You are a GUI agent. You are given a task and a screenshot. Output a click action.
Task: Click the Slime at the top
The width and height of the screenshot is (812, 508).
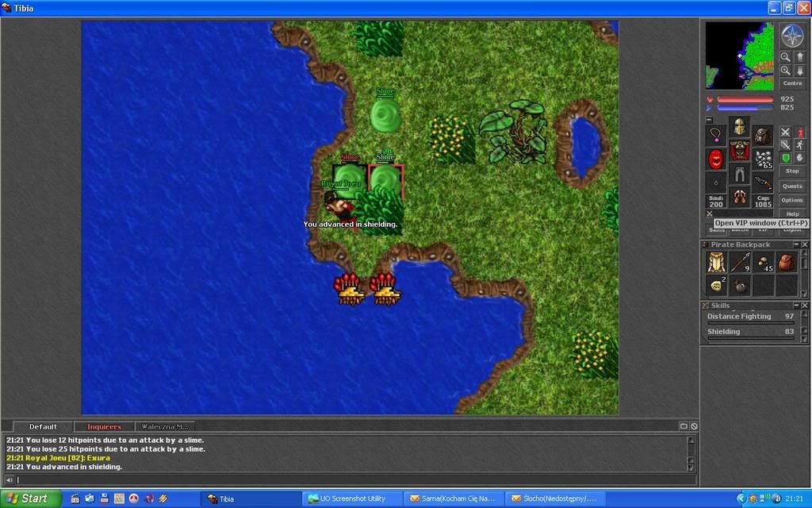(x=386, y=115)
